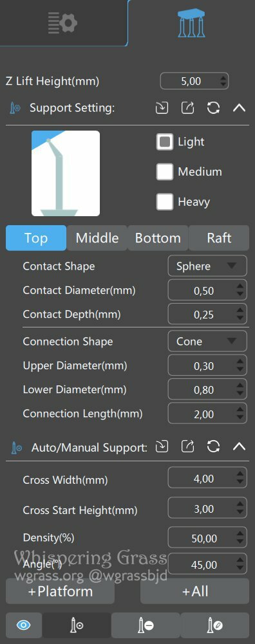Switch to the supports tab icon
The width and height of the screenshot is (255, 644).
(x=191, y=23)
